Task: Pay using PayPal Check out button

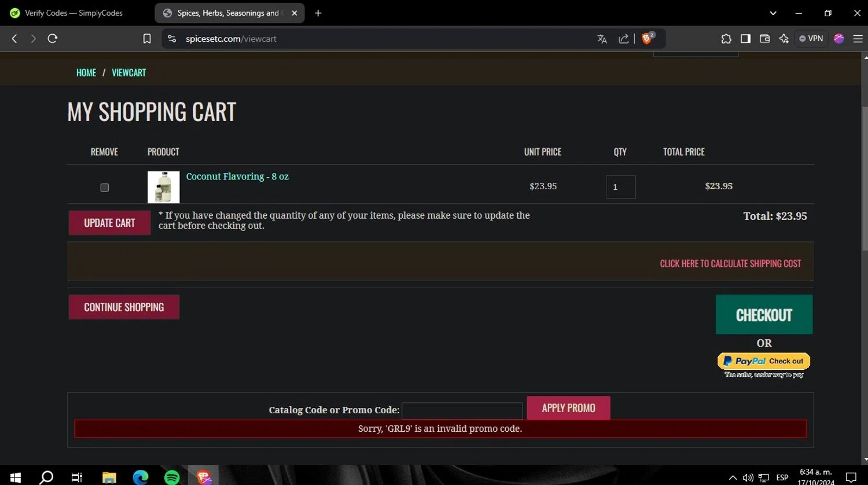Action: tap(764, 361)
